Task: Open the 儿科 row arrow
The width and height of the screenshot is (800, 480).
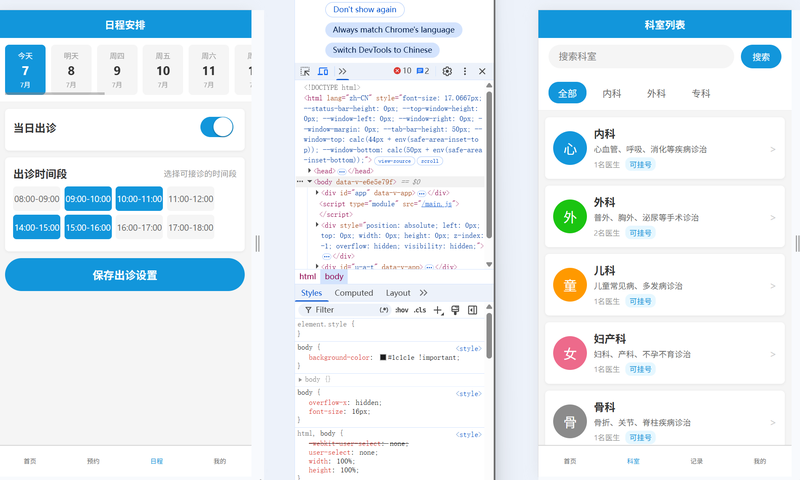Action: (773, 286)
